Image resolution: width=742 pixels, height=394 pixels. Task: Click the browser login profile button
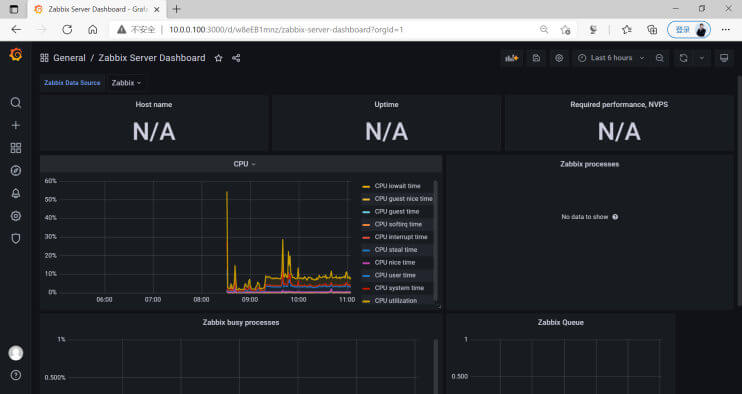point(689,29)
